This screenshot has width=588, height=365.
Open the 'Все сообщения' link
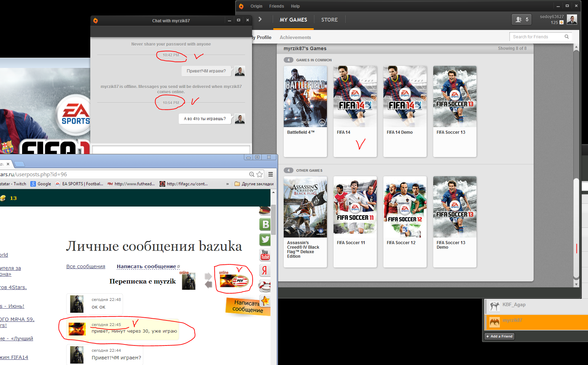click(x=86, y=266)
